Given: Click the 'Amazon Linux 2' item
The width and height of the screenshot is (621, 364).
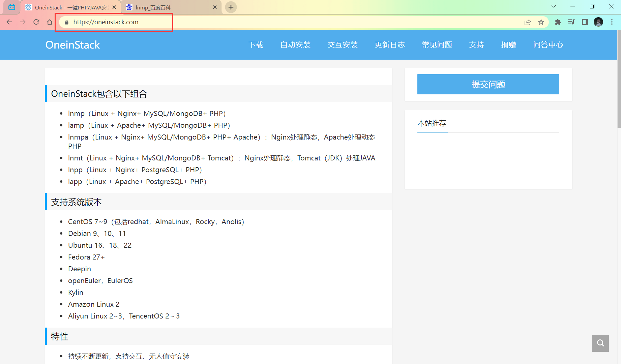Looking at the screenshot, I should coord(94,304).
